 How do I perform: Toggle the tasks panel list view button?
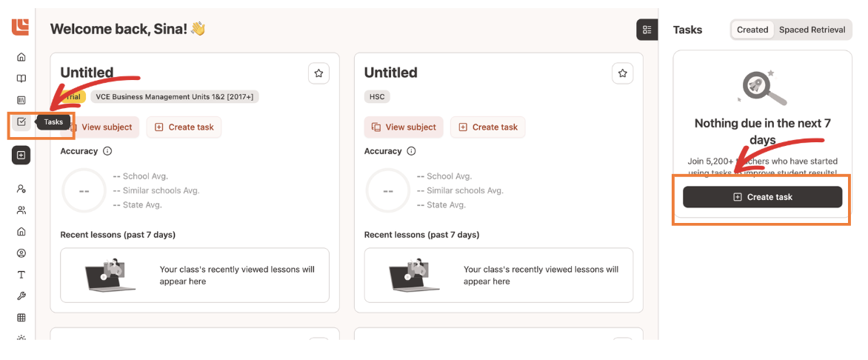coord(647,30)
